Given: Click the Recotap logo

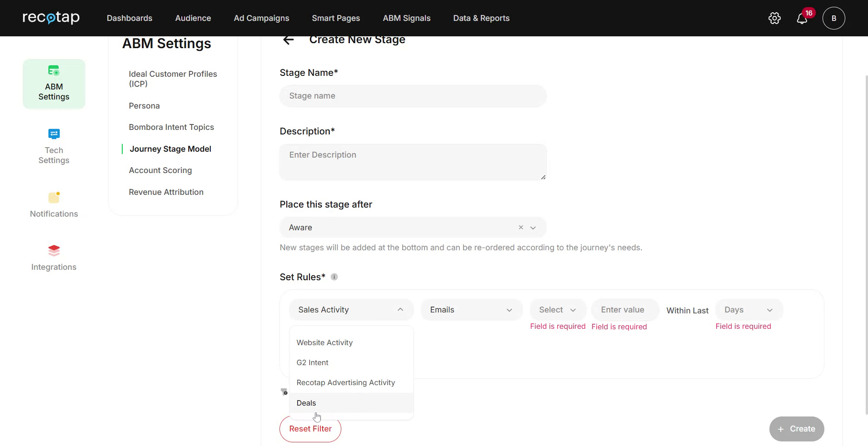Looking at the screenshot, I should tap(50, 18).
